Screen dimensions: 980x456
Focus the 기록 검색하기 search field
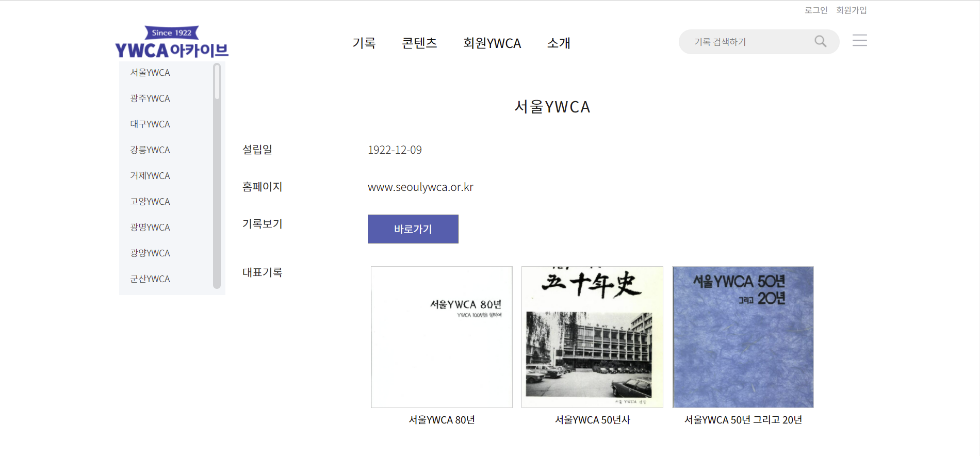coord(748,42)
